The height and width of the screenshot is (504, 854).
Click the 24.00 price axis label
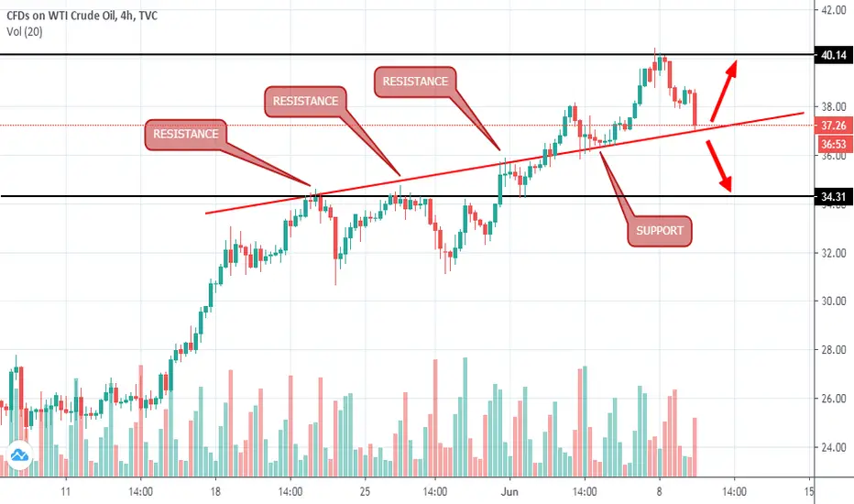[833, 448]
